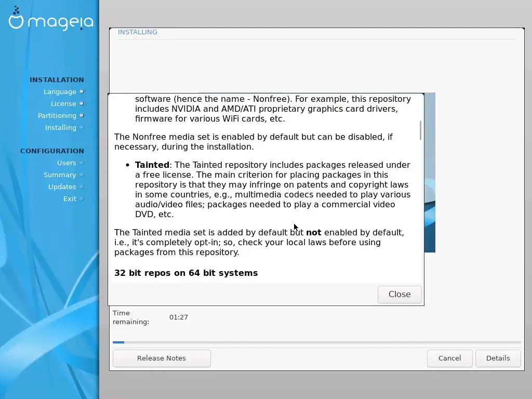Select the Updates step in sidebar
The image size is (532, 399).
62,187
